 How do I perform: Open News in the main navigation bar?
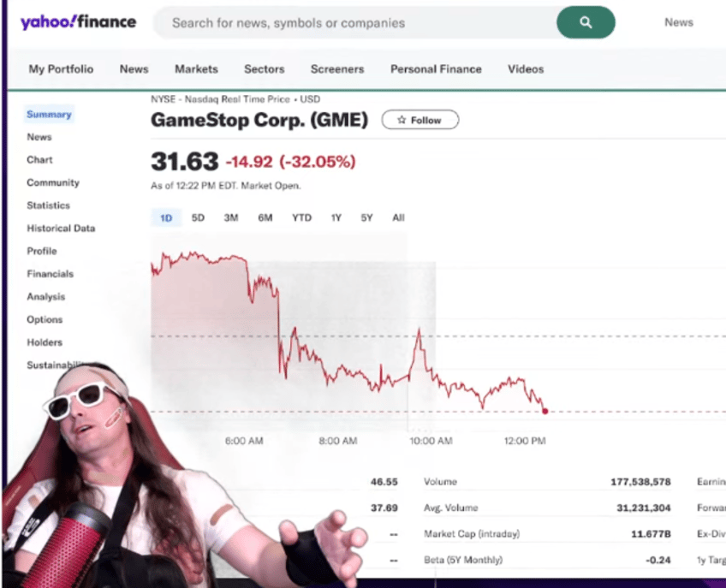click(x=134, y=69)
